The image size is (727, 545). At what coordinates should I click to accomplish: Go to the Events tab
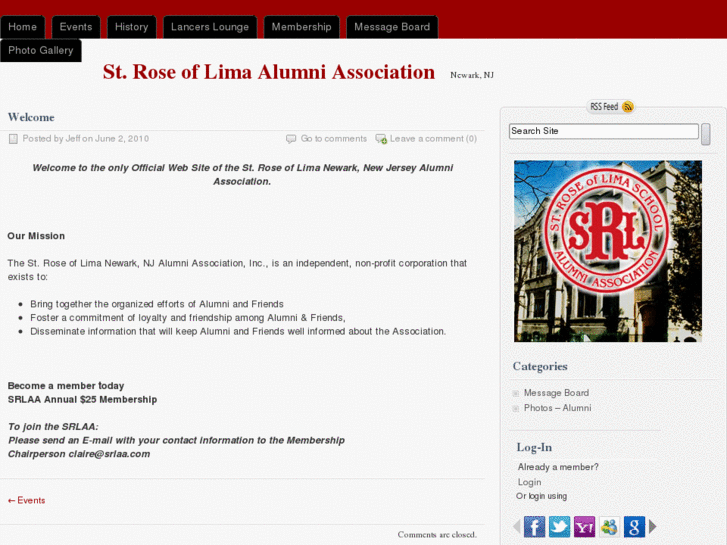click(x=76, y=27)
